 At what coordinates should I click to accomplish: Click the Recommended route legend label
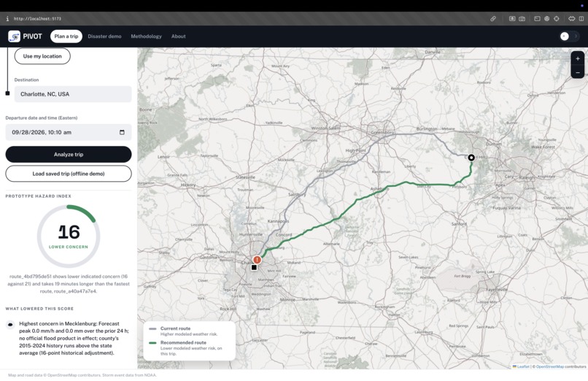coord(183,342)
